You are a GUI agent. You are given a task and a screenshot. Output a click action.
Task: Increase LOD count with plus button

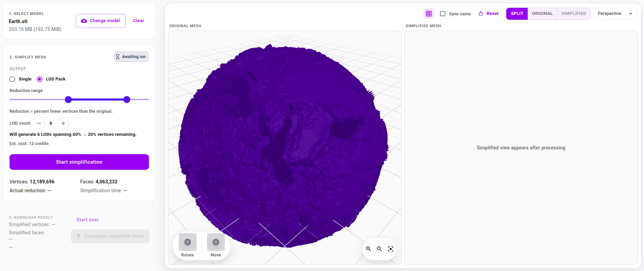[63, 123]
